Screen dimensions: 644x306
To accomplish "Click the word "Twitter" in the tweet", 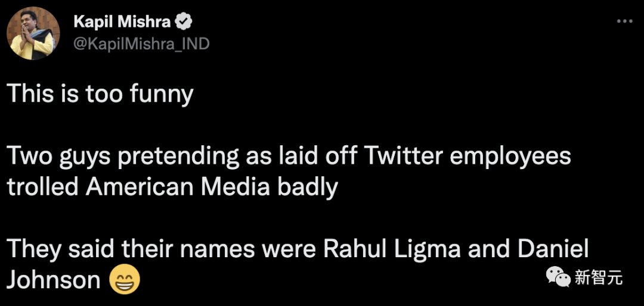I will point(405,156).
